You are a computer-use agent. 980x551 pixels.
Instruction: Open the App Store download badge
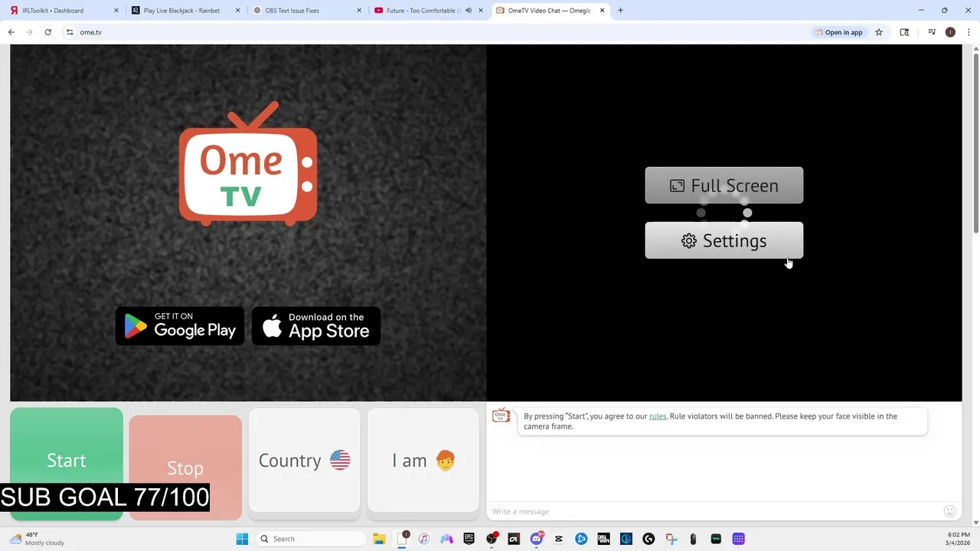(x=316, y=326)
